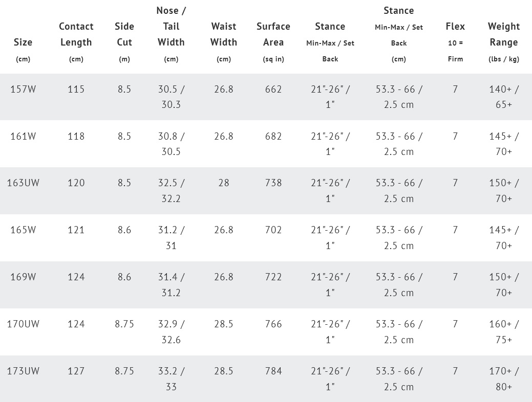The height and width of the screenshot is (402, 532).
Task: Click the 173UW size cell
Action: pos(23,371)
